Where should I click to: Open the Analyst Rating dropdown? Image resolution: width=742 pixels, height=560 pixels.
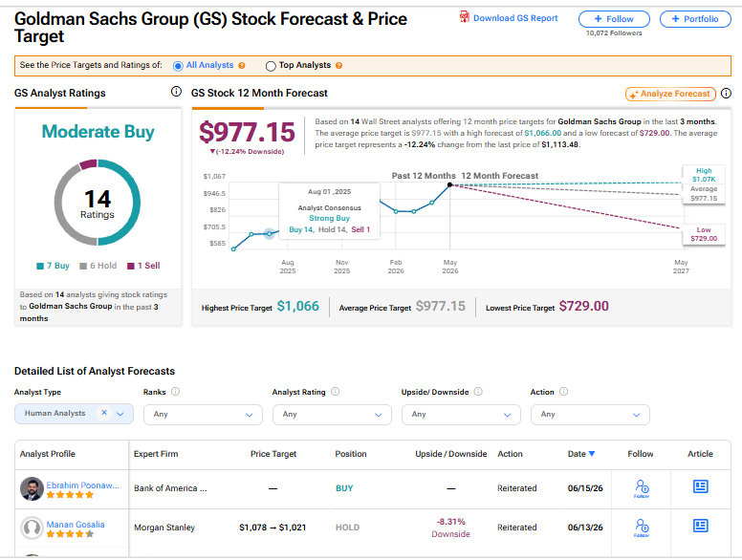point(332,415)
